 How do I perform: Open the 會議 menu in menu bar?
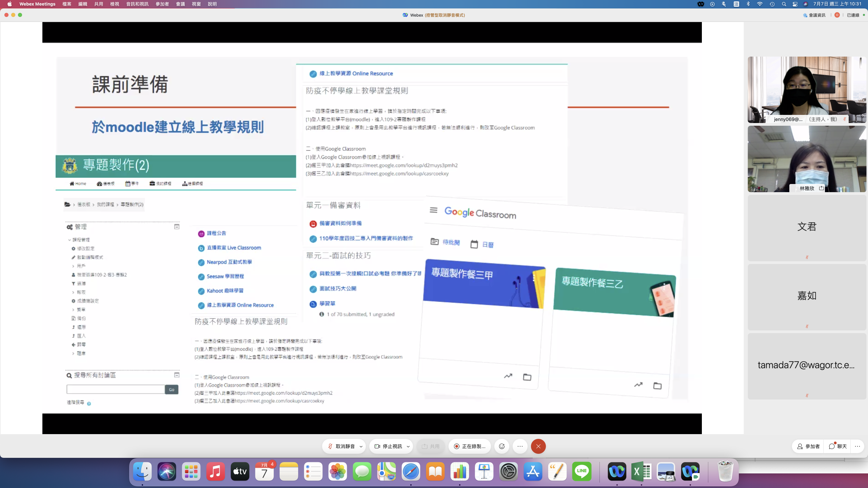(180, 4)
